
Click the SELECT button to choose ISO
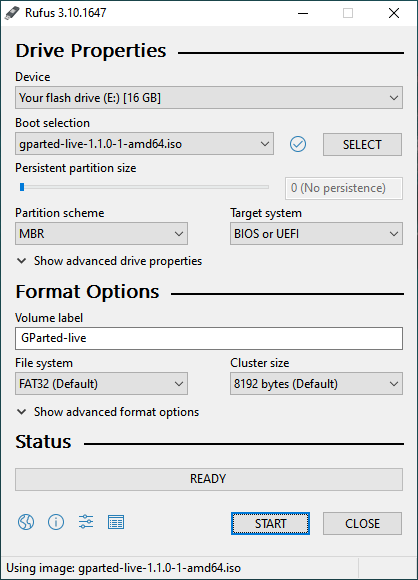pyautogui.click(x=362, y=144)
